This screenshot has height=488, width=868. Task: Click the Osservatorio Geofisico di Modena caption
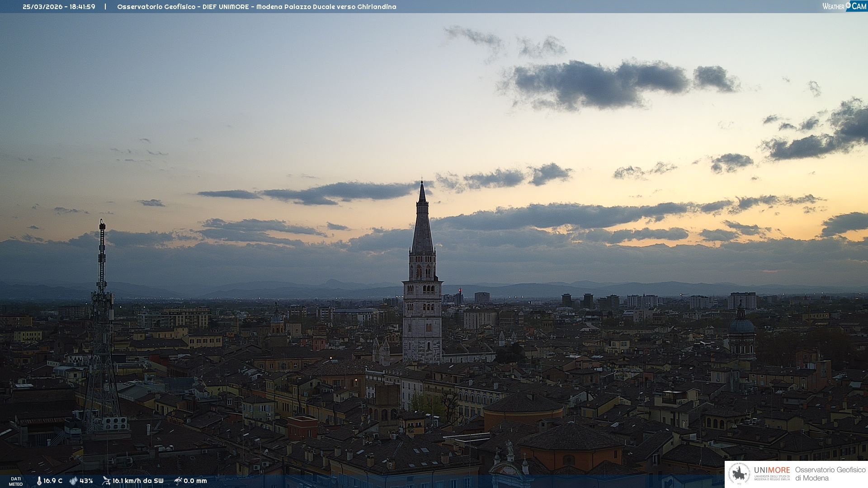(x=830, y=474)
